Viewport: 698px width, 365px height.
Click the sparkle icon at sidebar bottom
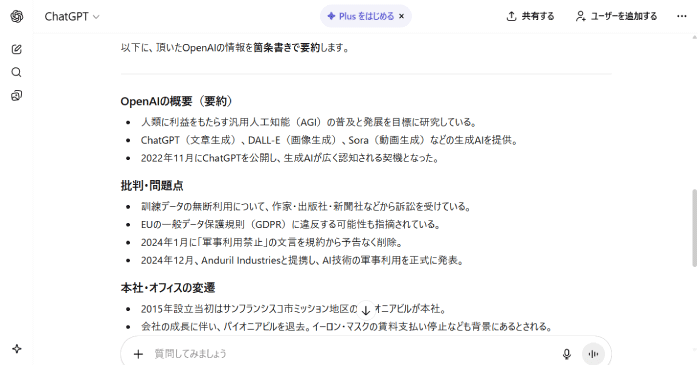(x=16, y=349)
